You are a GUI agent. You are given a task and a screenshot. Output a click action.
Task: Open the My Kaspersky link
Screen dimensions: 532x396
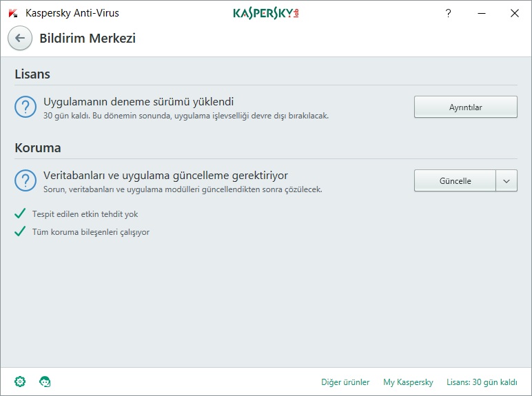pos(408,382)
